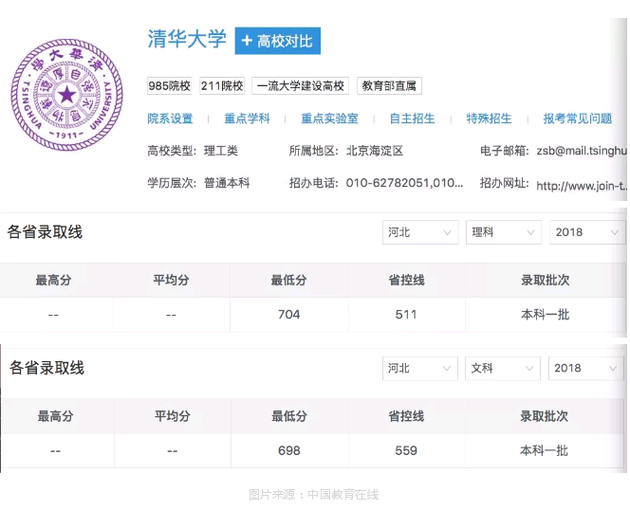
Task: Open the 清华大学 title link
Action: click(187, 39)
